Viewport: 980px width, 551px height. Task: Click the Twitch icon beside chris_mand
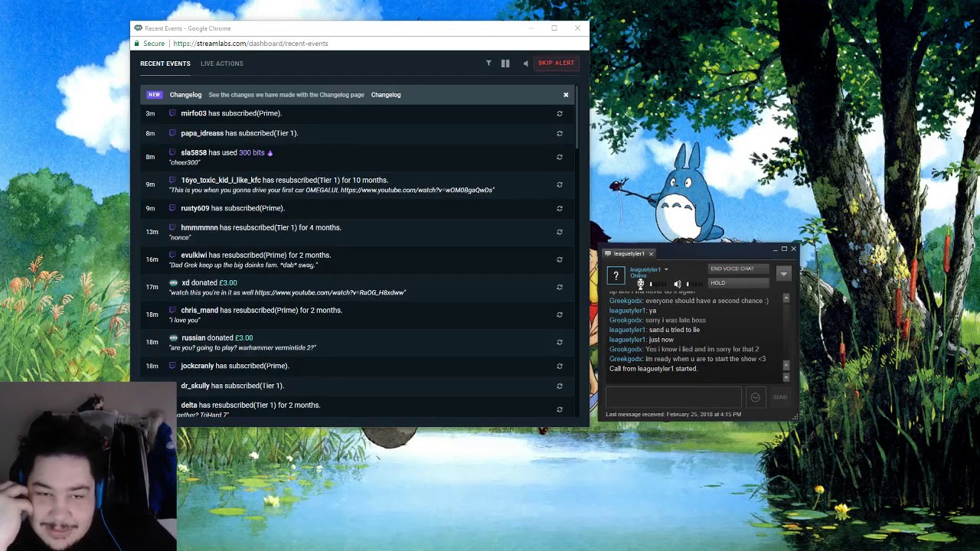[173, 310]
